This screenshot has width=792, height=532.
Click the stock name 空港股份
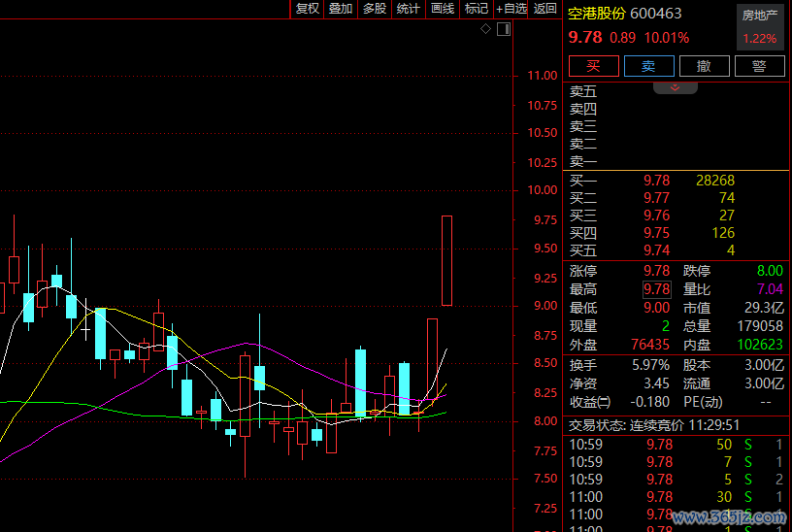click(597, 14)
